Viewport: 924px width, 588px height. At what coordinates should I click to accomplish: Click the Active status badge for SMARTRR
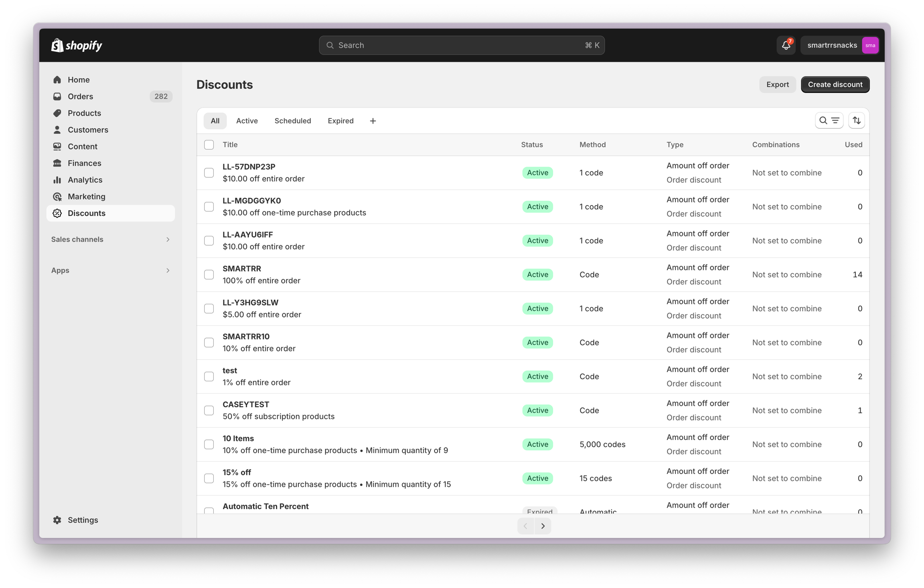pyautogui.click(x=537, y=275)
